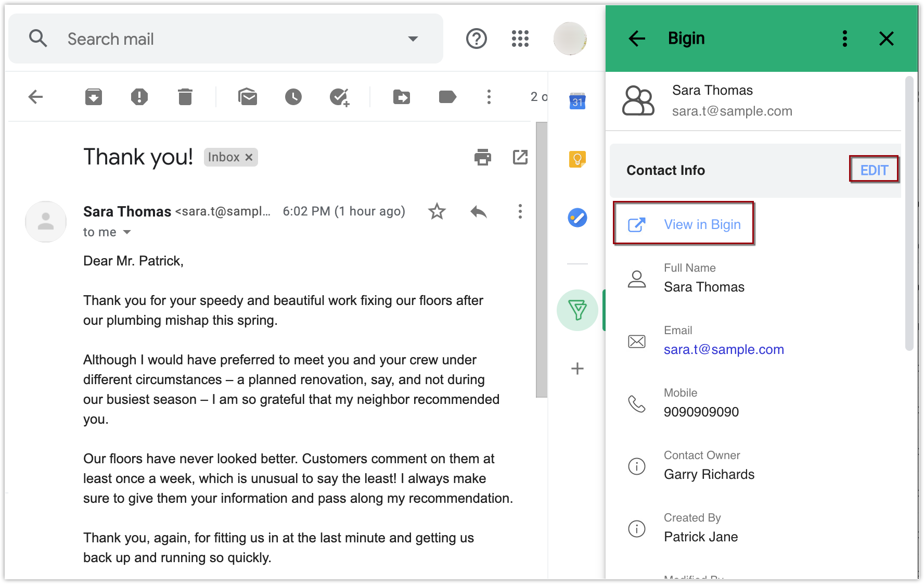Report the email as spam
The width and height of the screenshot is (924, 584).
(139, 97)
